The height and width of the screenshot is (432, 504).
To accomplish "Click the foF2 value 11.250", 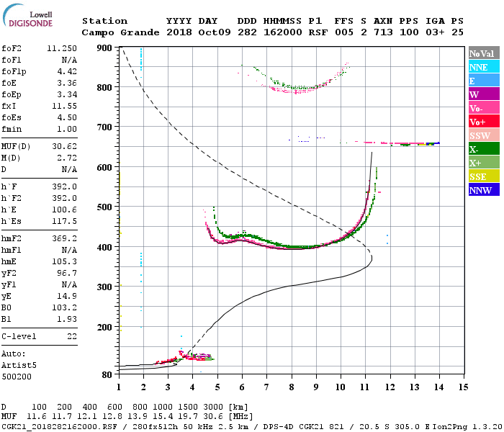I will pos(62,48).
